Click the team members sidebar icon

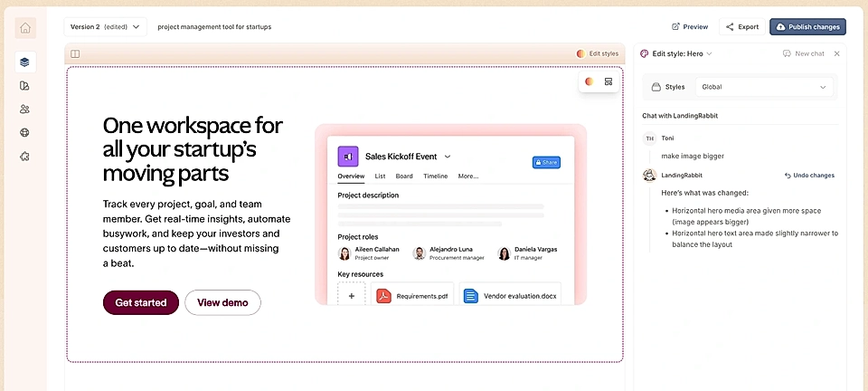coord(24,109)
